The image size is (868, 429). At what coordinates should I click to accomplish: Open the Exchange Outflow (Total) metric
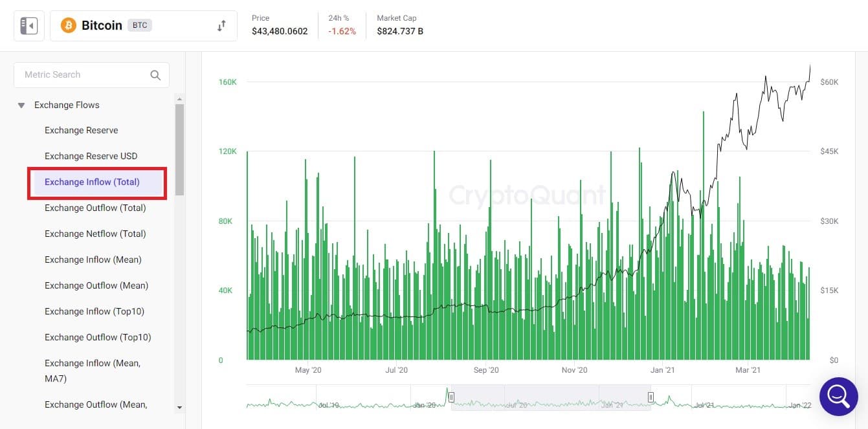(x=95, y=208)
